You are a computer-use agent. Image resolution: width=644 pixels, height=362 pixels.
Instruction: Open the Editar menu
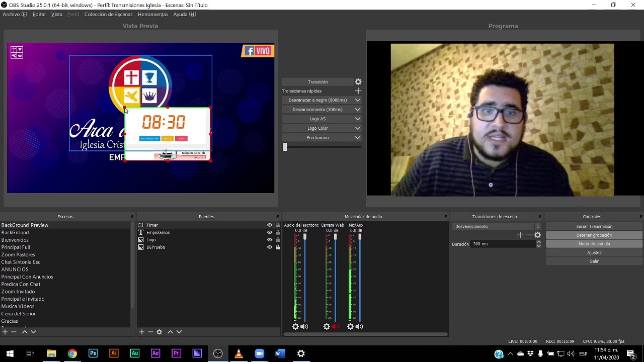pos(39,15)
